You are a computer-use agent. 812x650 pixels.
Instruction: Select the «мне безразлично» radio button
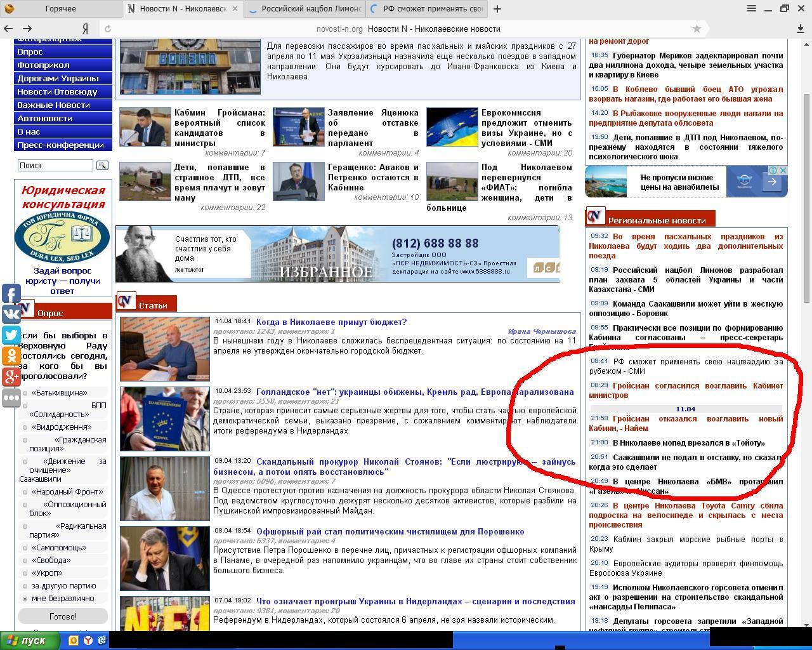tap(25, 599)
